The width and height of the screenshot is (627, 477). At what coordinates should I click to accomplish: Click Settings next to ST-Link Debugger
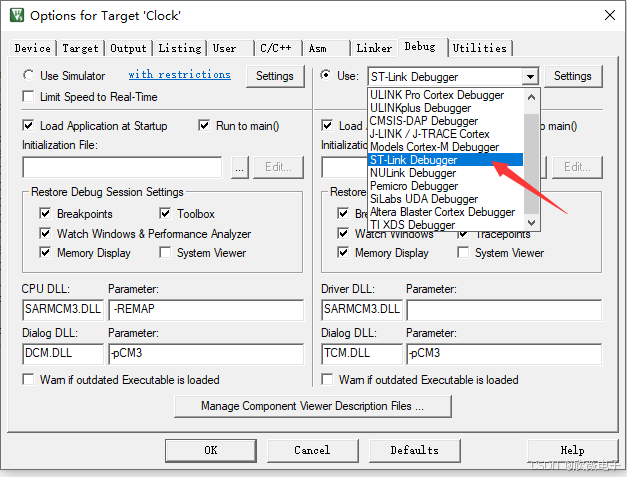pyautogui.click(x=573, y=76)
